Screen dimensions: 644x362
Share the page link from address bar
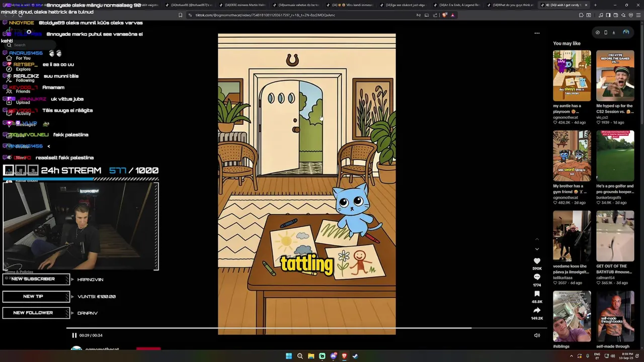[x=435, y=15]
